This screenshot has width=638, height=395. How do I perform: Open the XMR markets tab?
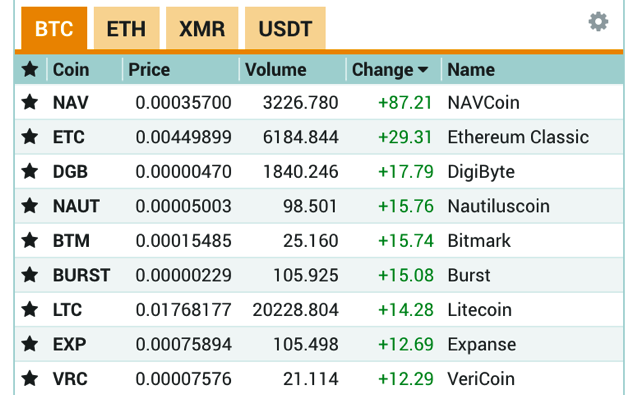[x=202, y=28]
